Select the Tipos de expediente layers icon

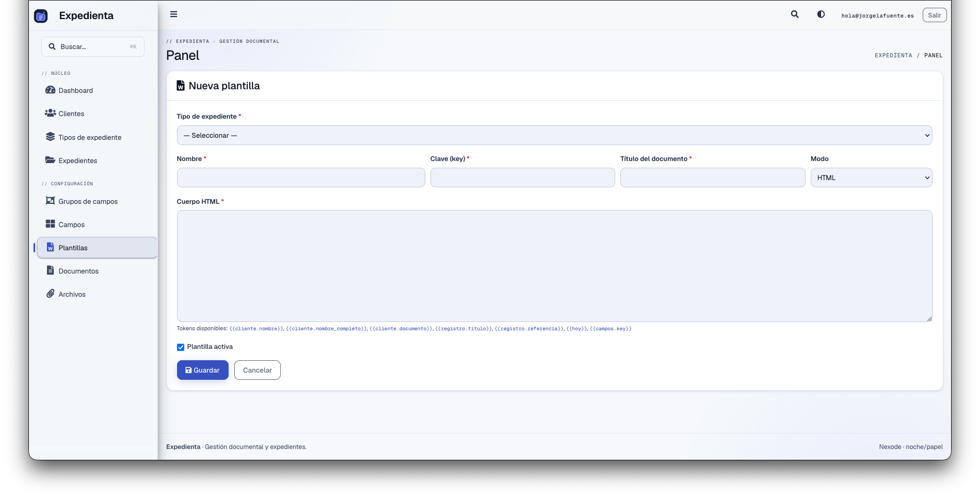click(x=50, y=137)
